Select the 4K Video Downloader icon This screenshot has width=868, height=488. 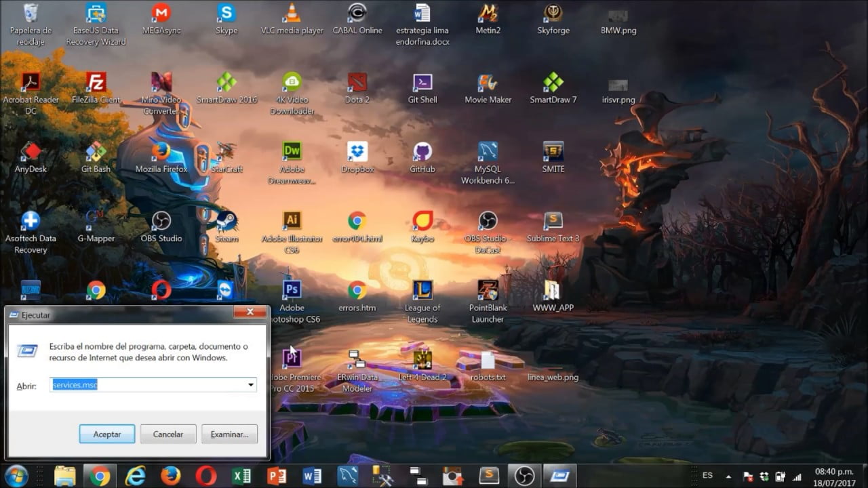point(292,94)
